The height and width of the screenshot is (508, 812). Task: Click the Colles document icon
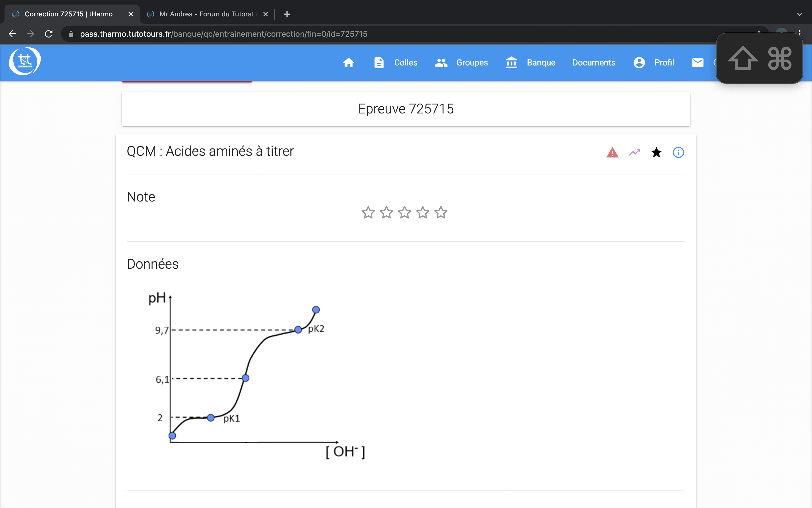379,62
